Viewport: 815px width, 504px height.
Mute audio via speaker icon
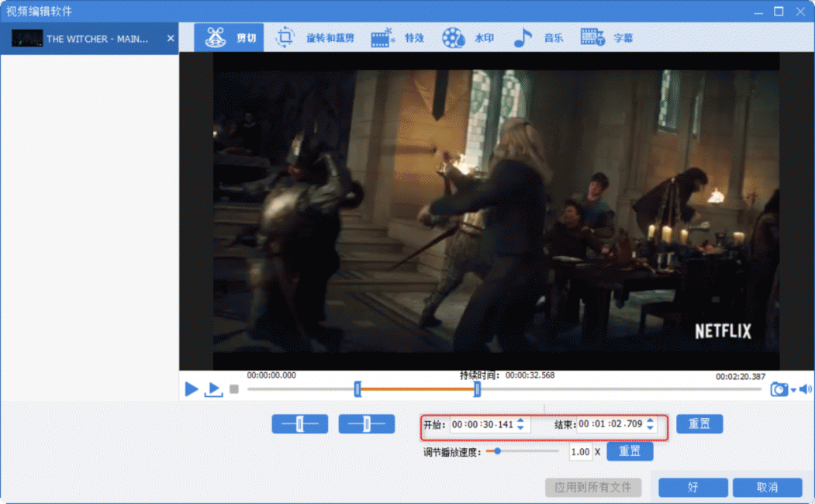tap(805, 389)
